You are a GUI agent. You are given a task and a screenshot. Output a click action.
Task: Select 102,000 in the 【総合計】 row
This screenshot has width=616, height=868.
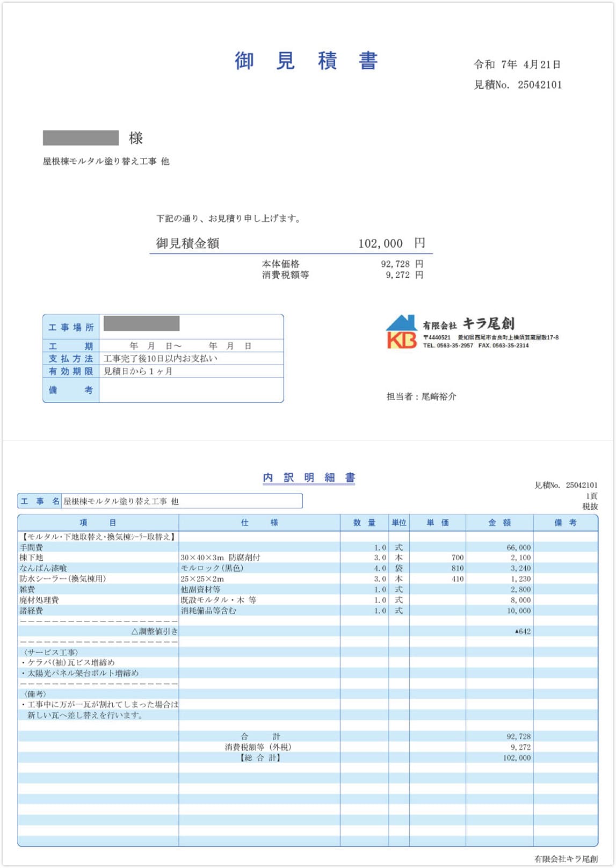[517, 758]
